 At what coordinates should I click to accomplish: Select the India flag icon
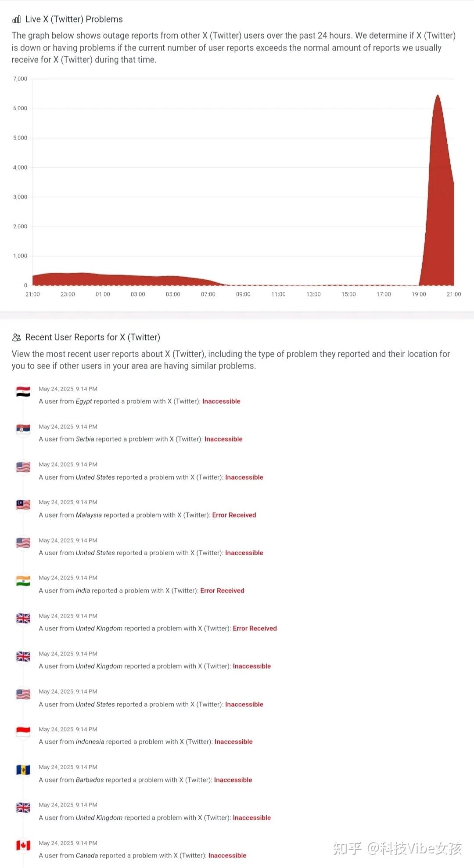pos(23,581)
